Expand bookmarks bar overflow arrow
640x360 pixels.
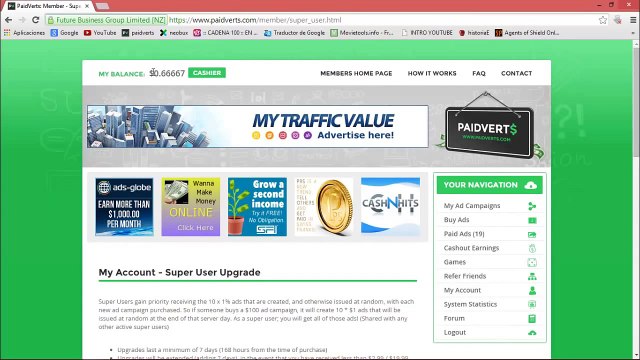point(633,33)
